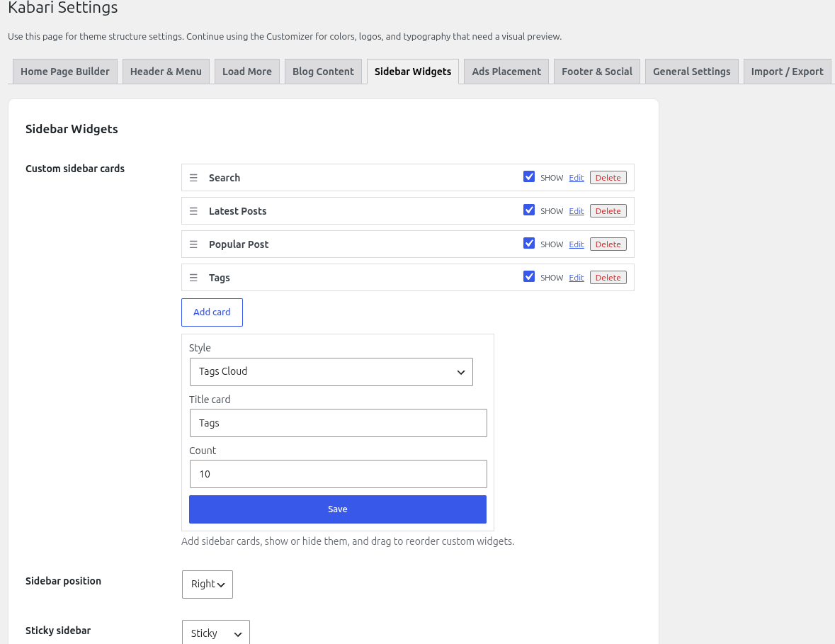The height and width of the screenshot is (644, 835).
Task: Grab the drag handle of Search card
Action: [x=193, y=178]
